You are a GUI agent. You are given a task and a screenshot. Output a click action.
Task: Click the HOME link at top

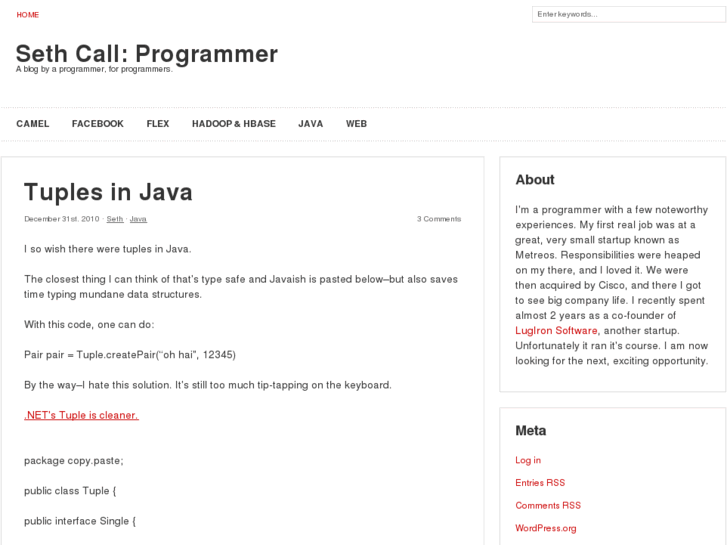pyautogui.click(x=28, y=15)
